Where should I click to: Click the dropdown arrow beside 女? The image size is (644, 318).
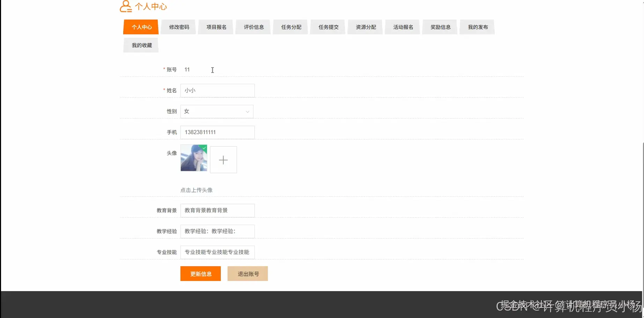247,111
